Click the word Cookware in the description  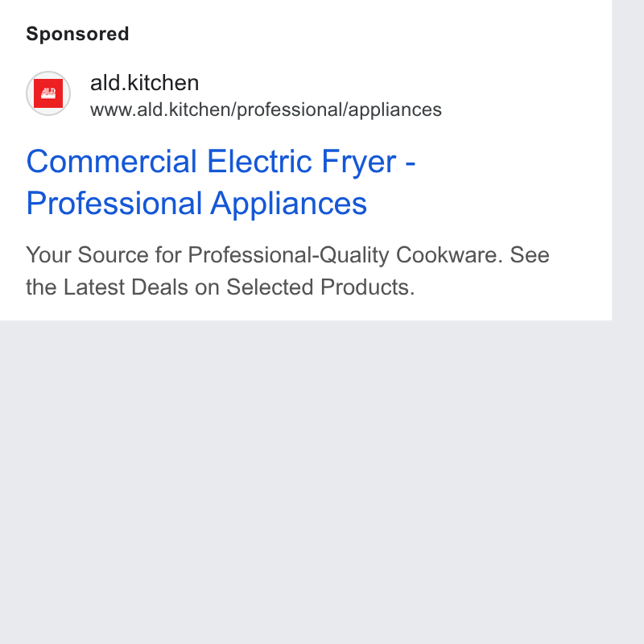(x=449, y=254)
